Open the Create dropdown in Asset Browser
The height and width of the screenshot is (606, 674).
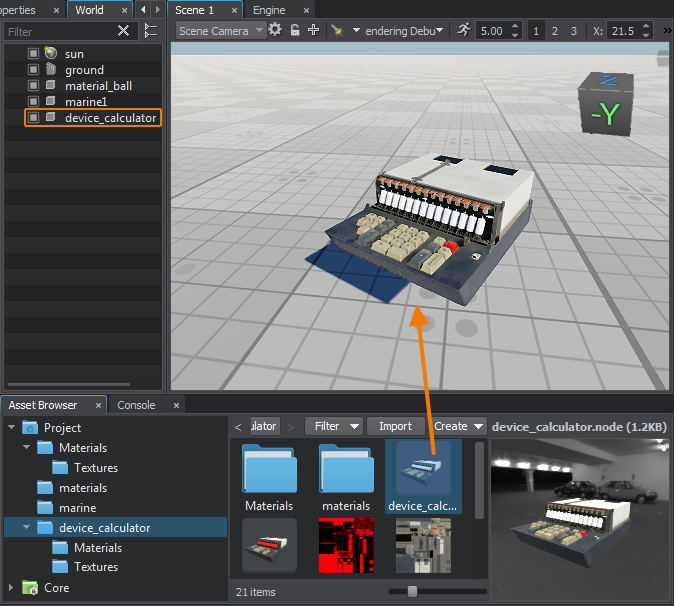459,426
